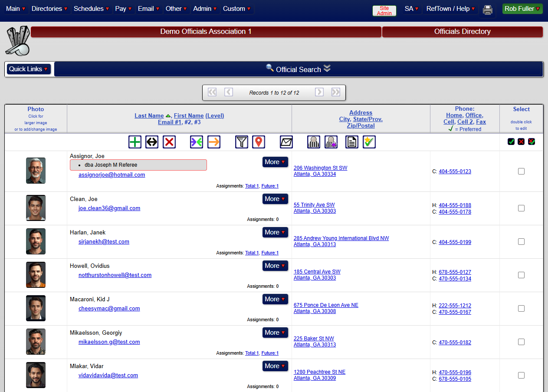This screenshot has width=548, height=392.
Task: Open the envelope email icon
Action: tap(286, 142)
